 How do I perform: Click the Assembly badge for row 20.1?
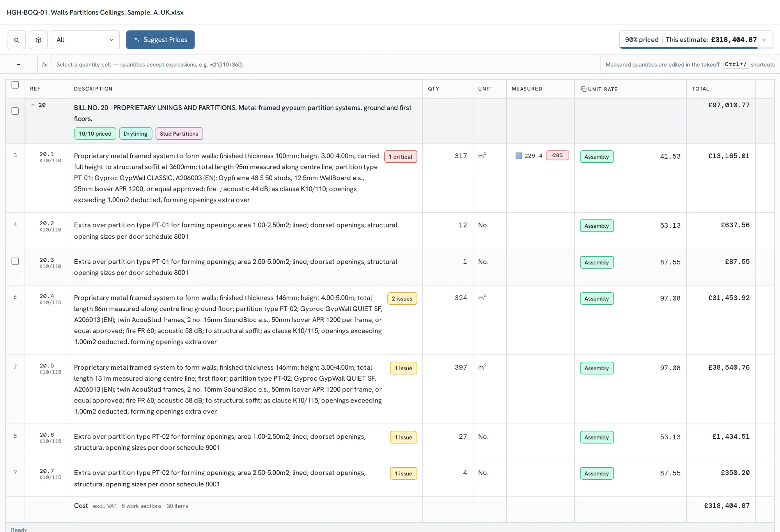point(597,157)
